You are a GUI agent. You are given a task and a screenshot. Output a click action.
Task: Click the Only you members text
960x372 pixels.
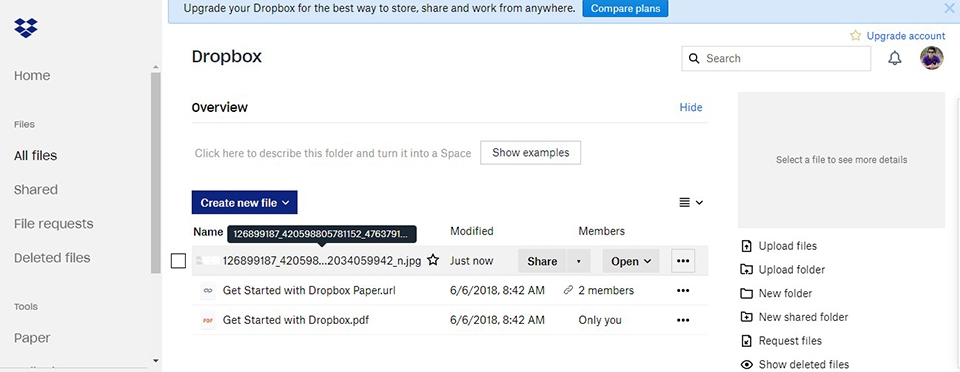tap(599, 320)
